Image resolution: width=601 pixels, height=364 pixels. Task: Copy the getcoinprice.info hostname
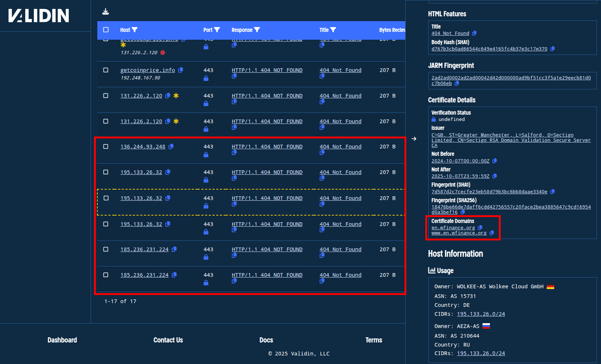[x=181, y=70]
